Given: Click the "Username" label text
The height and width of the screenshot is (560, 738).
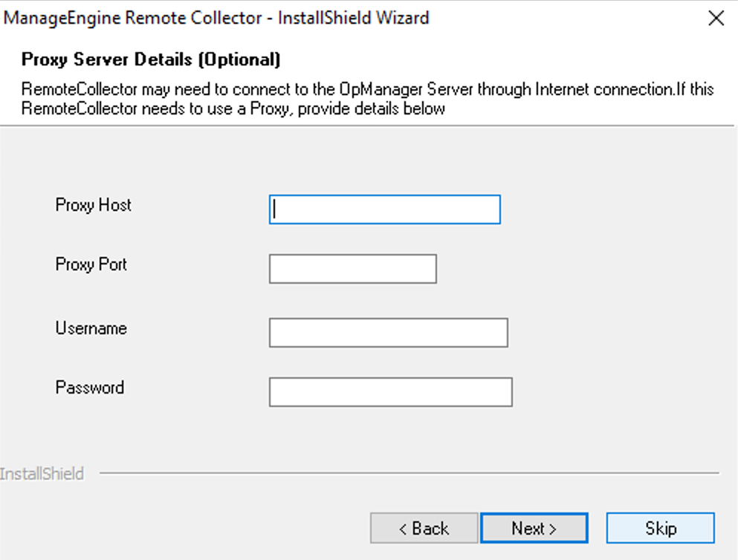Looking at the screenshot, I should click(x=91, y=328).
